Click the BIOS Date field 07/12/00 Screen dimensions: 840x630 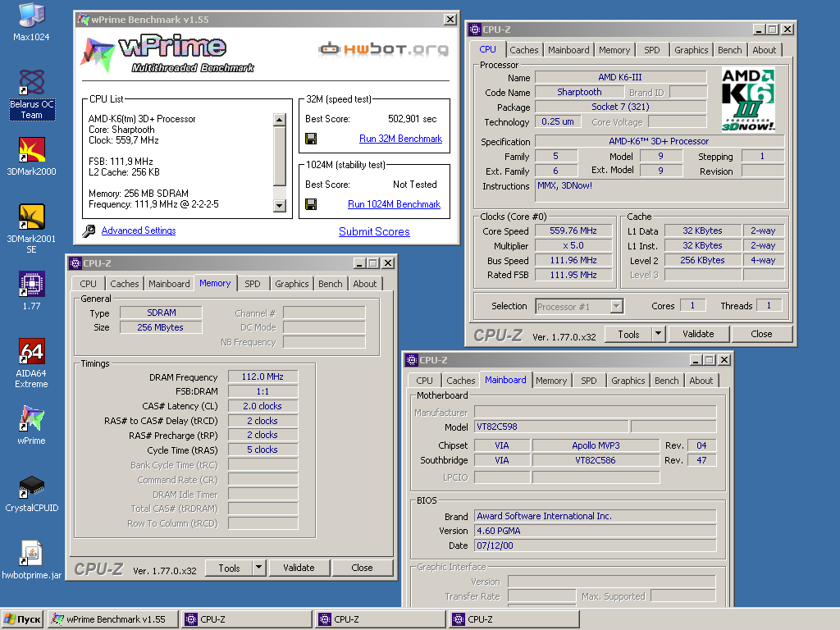coord(596,546)
